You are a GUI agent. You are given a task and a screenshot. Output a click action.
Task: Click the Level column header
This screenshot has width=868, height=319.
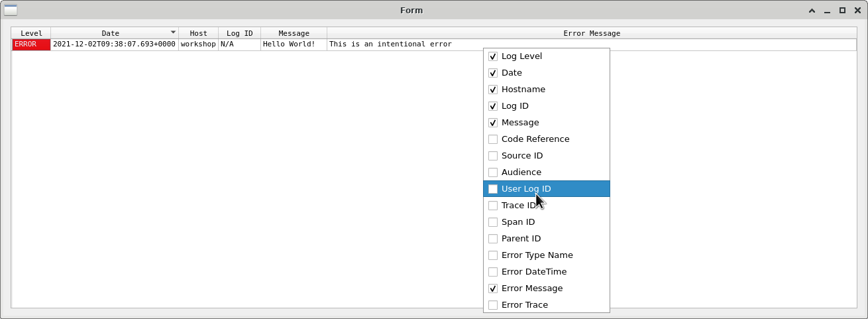click(31, 33)
